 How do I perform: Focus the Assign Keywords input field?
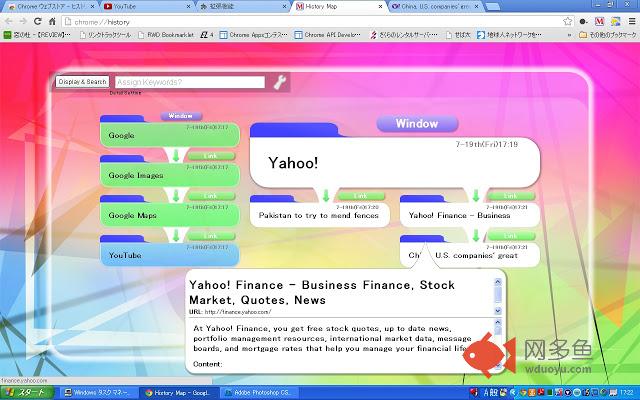coord(188,82)
